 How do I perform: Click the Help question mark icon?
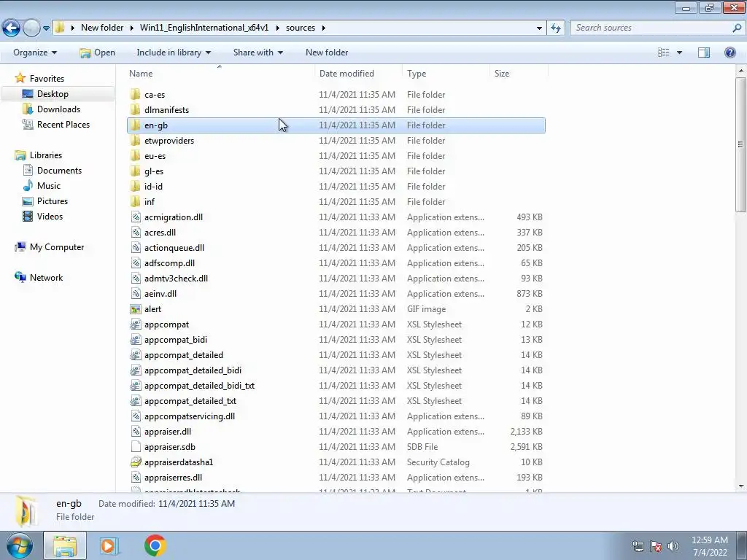[729, 52]
